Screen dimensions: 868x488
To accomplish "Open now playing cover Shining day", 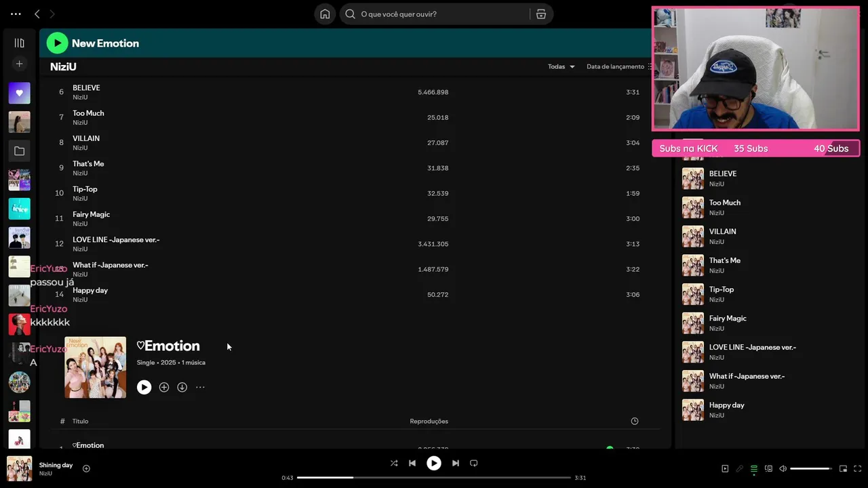I will point(19,468).
